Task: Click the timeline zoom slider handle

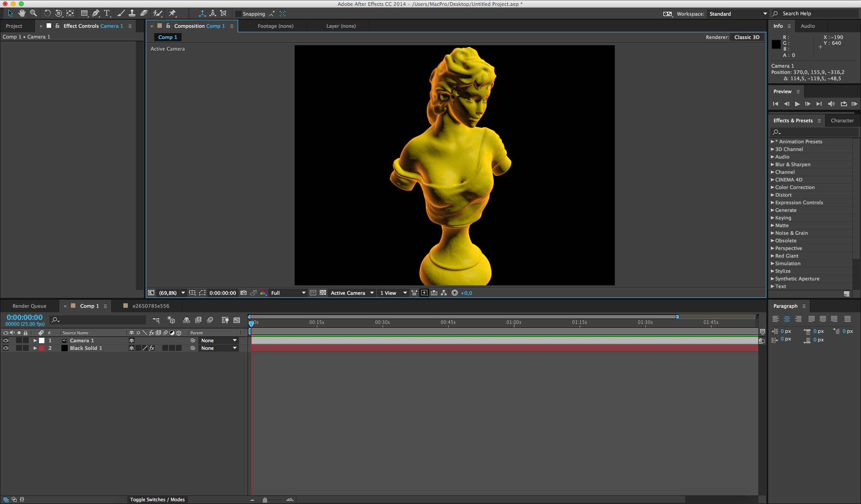Action: click(x=265, y=500)
